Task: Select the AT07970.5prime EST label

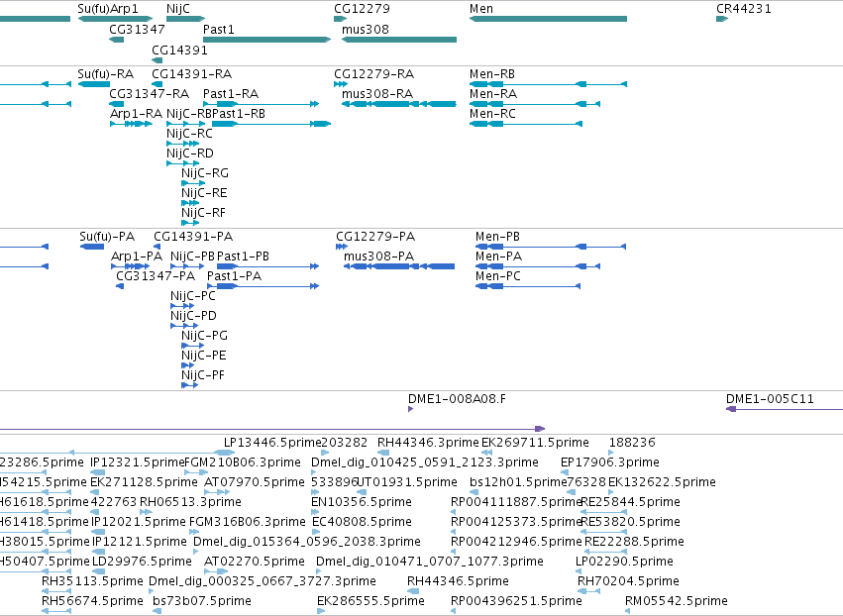Action: click(255, 482)
